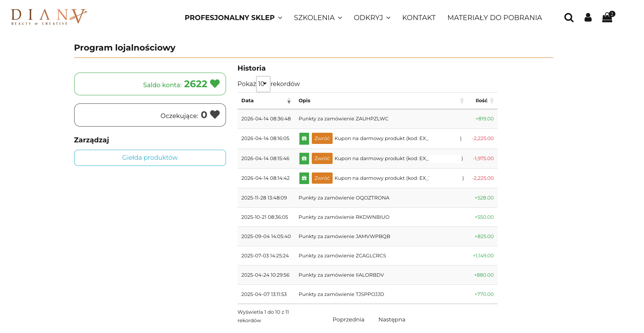
Task: Click green gift icon for 08:16:05 coupon
Action: click(304, 139)
